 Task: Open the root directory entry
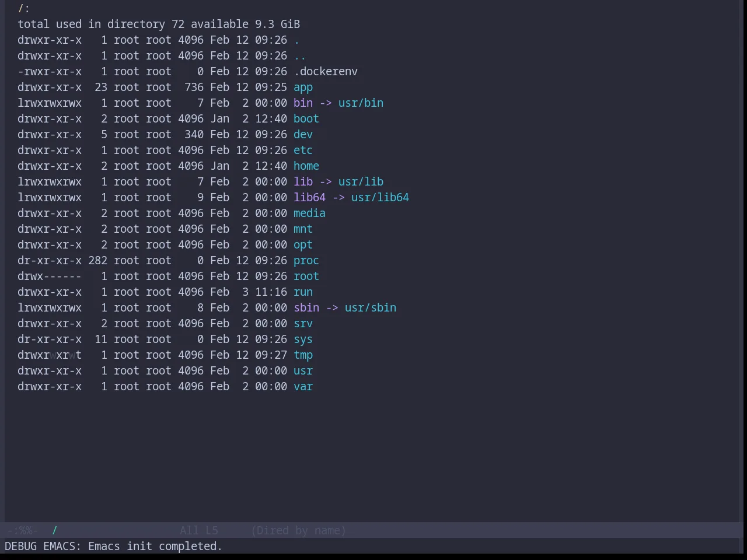pos(306,276)
